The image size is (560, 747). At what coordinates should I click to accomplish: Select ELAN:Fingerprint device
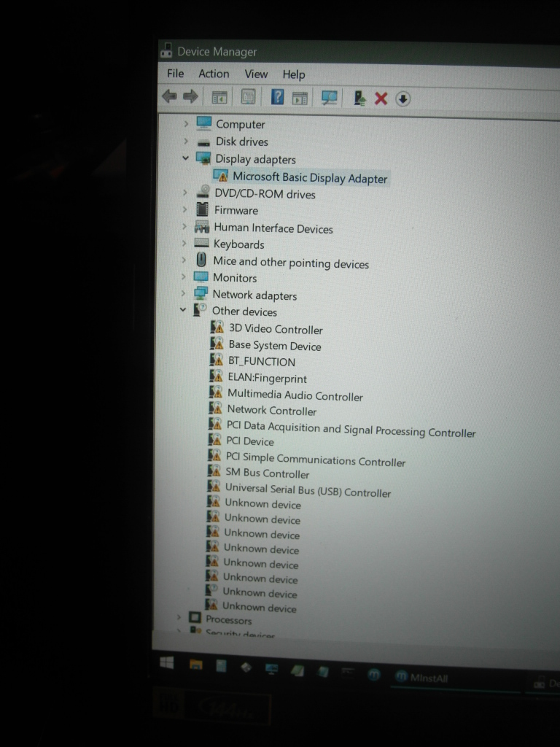click(267, 379)
